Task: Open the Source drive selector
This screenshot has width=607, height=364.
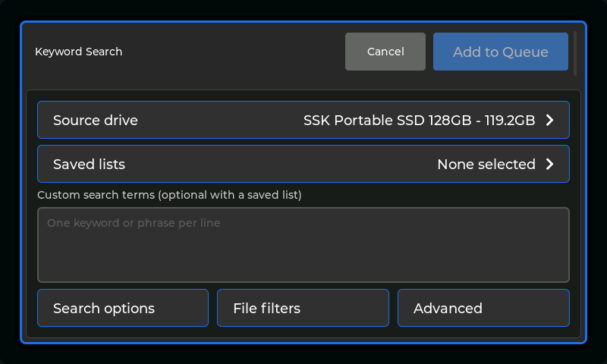Action: [x=303, y=120]
